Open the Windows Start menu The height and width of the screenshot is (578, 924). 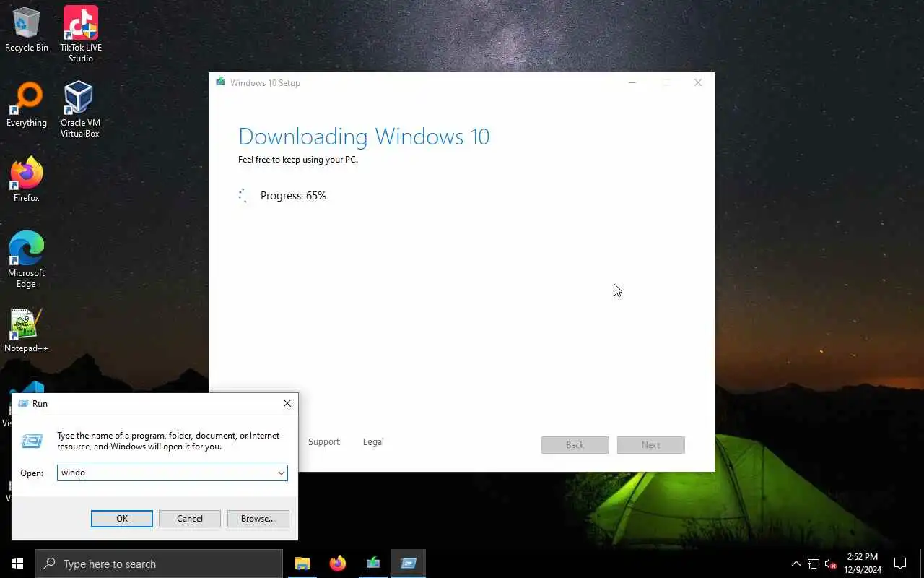coord(17,564)
